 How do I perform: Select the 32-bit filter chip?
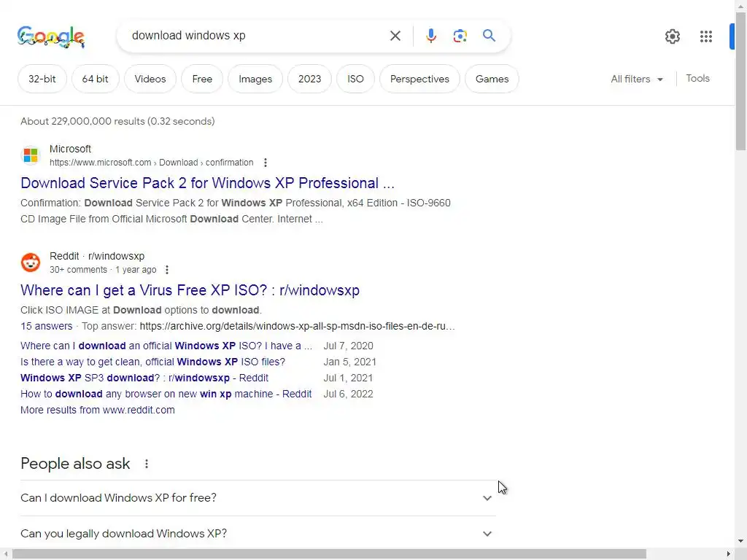tap(42, 79)
